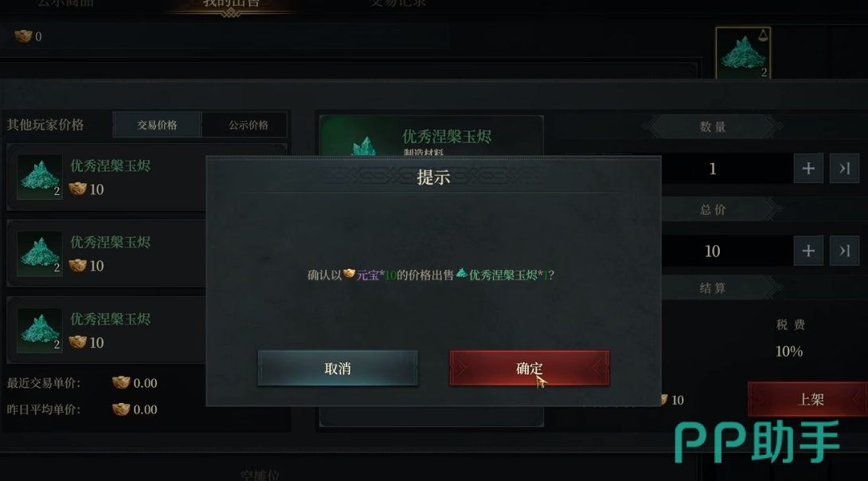Increase quantity with the plus button
This screenshot has height=481, width=868.
tap(808, 168)
